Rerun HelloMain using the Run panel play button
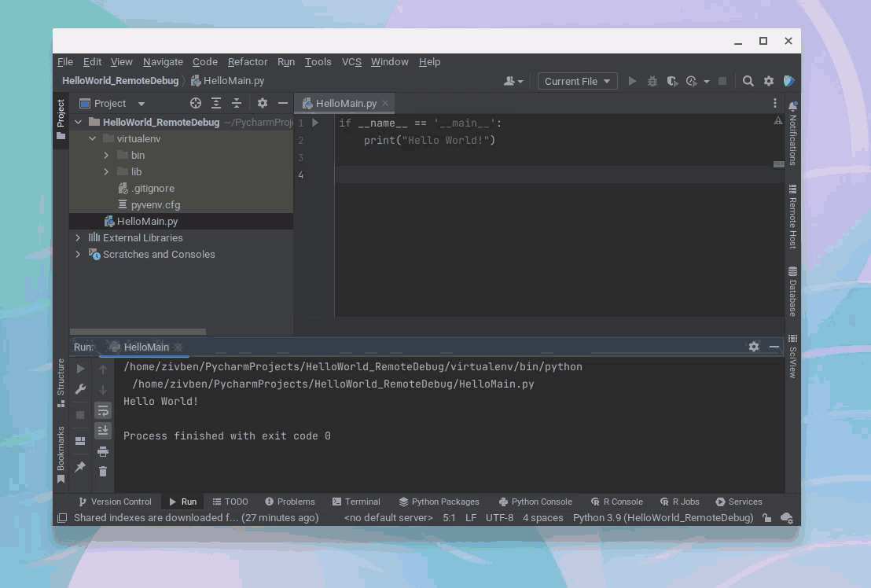 pyautogui.click(x=80, y=369)
